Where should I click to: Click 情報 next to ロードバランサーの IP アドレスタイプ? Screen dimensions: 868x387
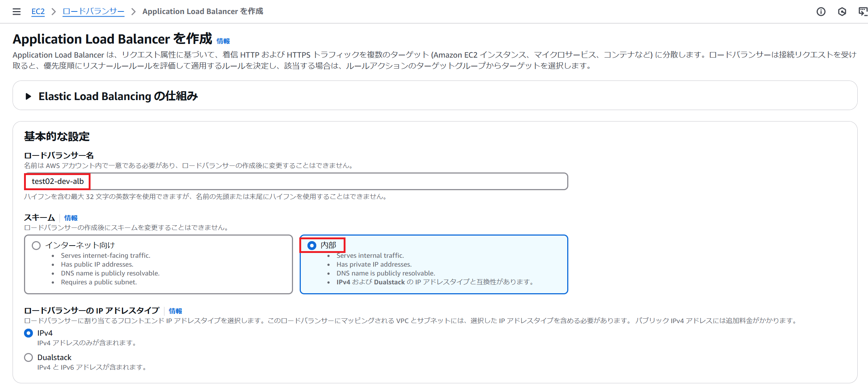(x=175, y=311)
